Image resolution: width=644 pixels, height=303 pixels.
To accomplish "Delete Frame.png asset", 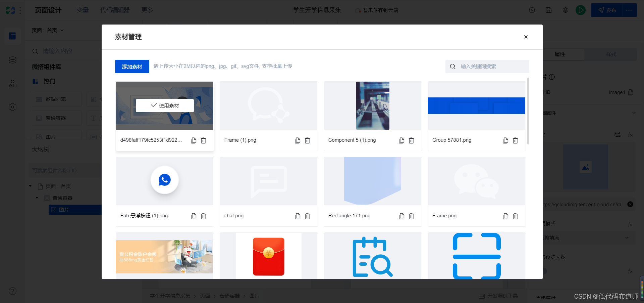I will click(x=515, y=216).
